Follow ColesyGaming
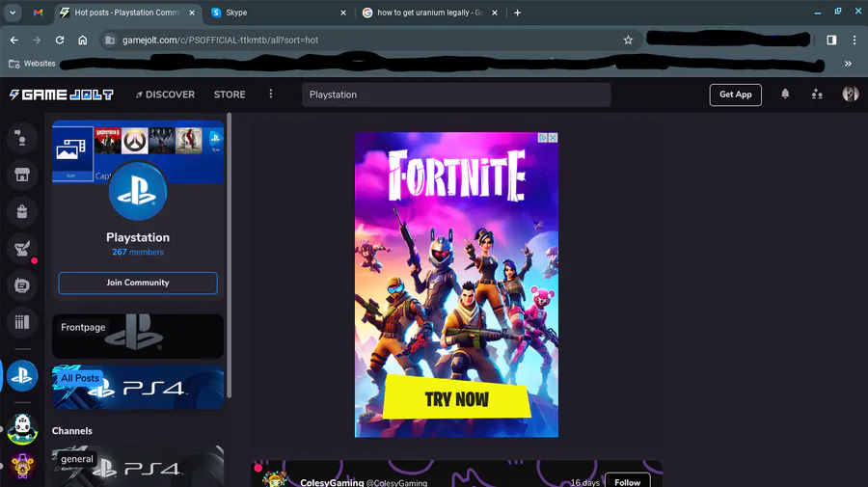868x487 pixels. click(627, 481)
